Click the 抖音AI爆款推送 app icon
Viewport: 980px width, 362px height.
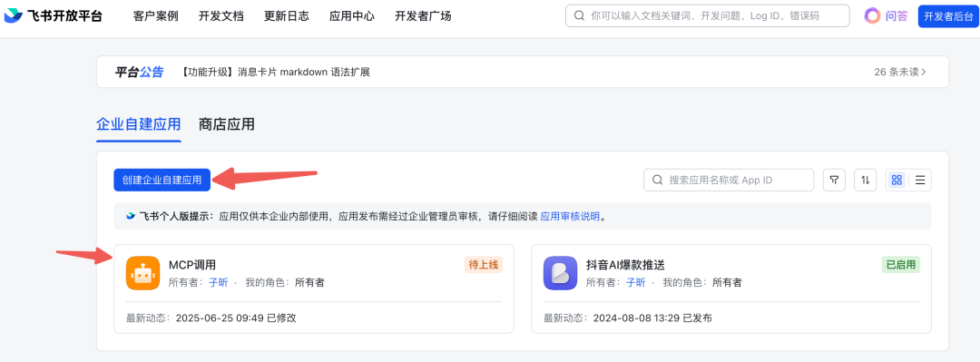click(x=561, y=273)
